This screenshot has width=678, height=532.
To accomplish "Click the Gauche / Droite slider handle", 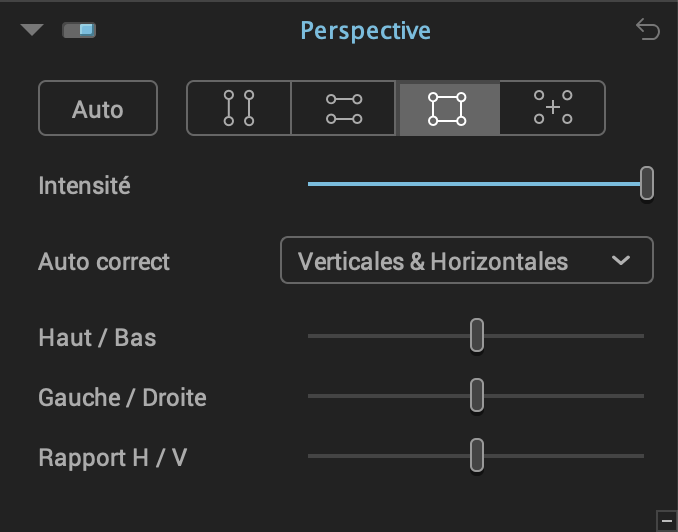I will 477,395.
